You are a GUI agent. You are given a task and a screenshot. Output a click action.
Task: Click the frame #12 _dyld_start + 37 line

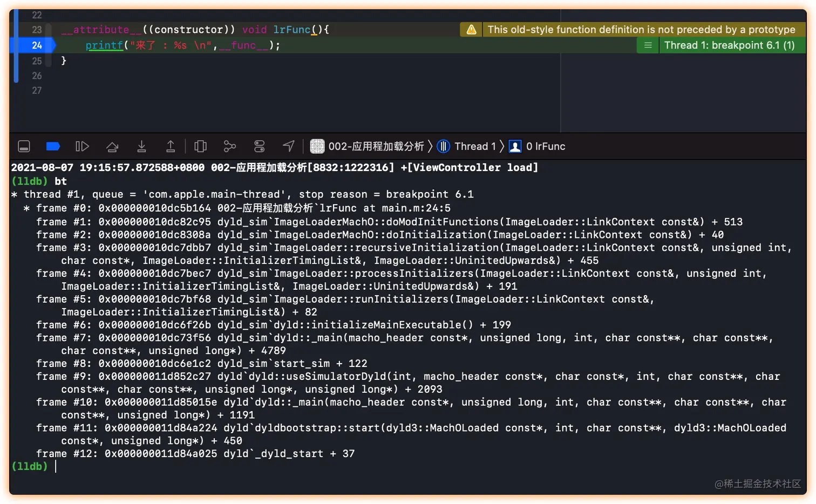click(x=195, y=454)
